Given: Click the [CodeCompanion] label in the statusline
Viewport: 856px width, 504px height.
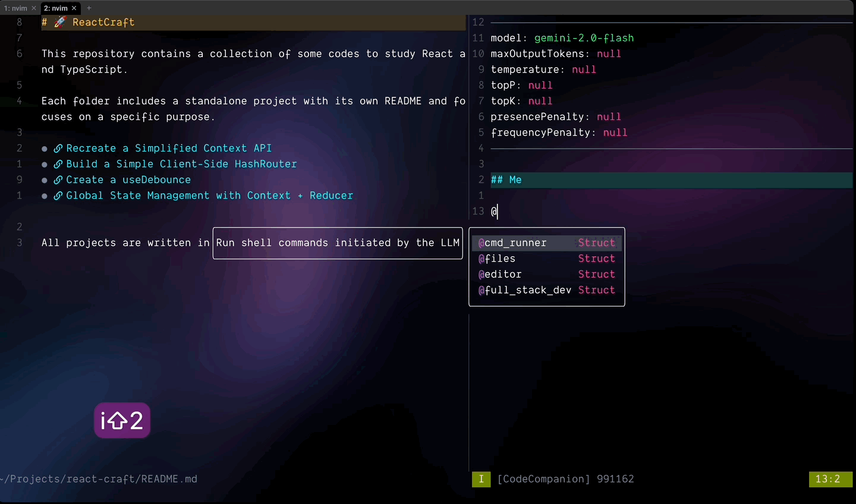Looking at the screenshot, I should pyautogui.click(x=543, y=479).
